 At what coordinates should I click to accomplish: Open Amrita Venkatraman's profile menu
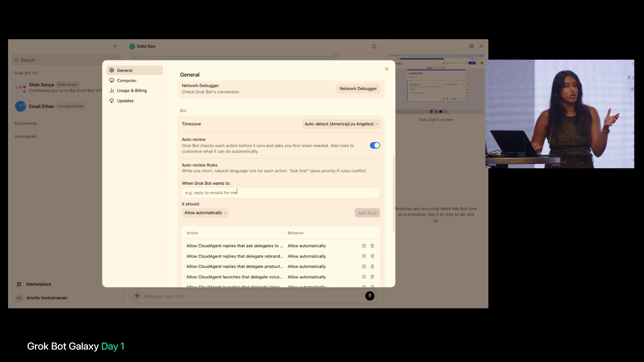click(x=42, y=298)
